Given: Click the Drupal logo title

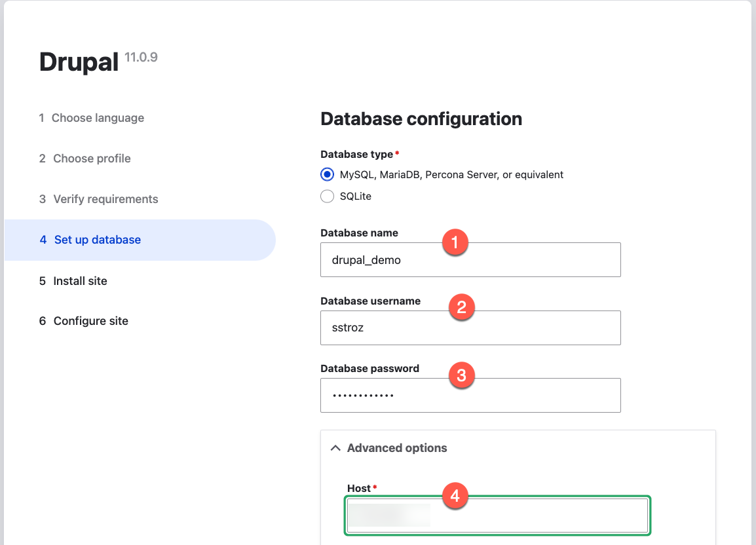Looking at the screenshot, I should point(79,62).
